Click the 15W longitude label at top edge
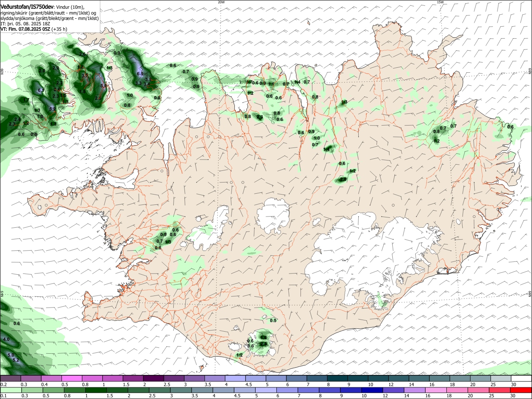 coord(440,2)
